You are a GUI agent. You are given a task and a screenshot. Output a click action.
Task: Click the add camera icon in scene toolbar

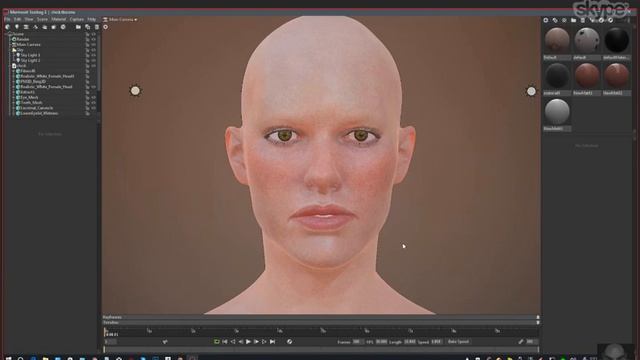click(26, 27)
